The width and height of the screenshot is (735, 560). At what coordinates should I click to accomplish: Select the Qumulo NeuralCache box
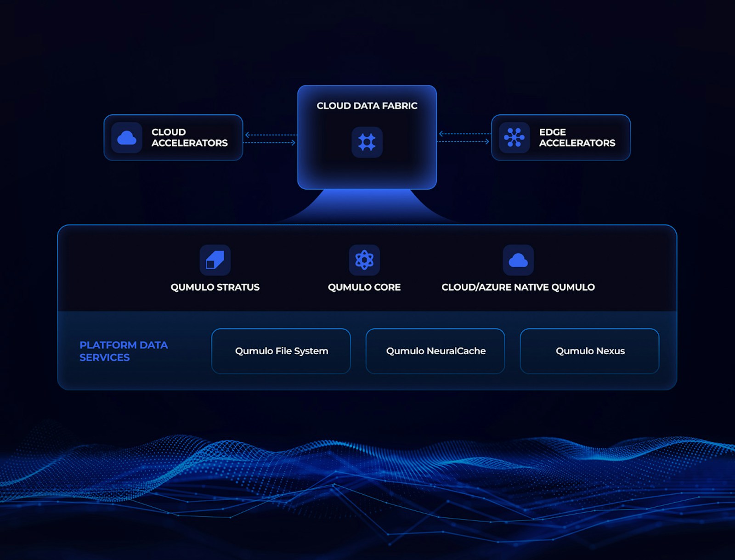coord(435,351)
